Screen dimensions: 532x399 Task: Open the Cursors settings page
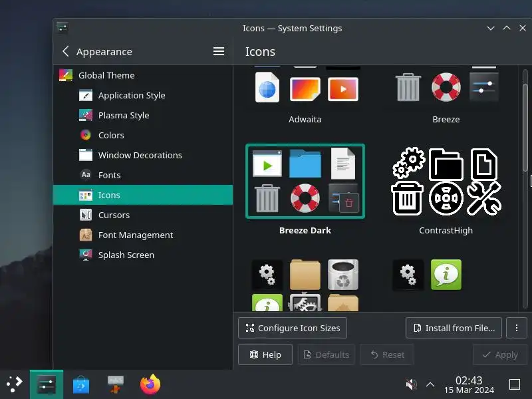point(143,215)
